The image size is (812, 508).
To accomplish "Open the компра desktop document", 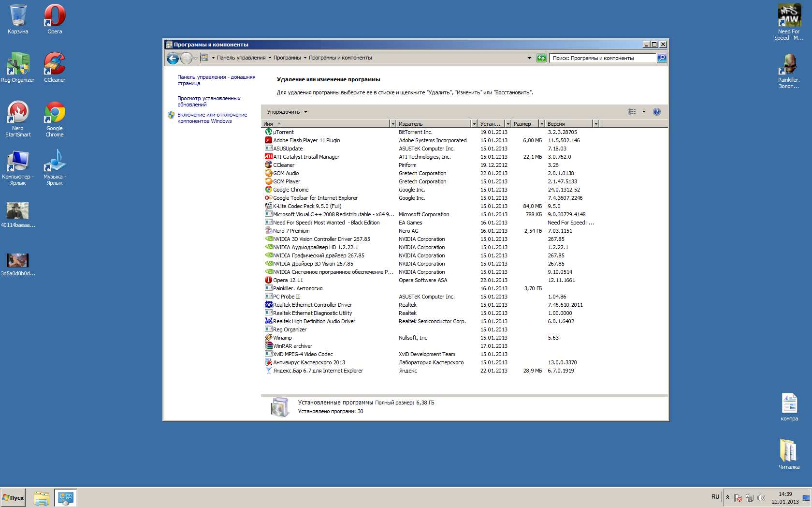I will 789,406.
